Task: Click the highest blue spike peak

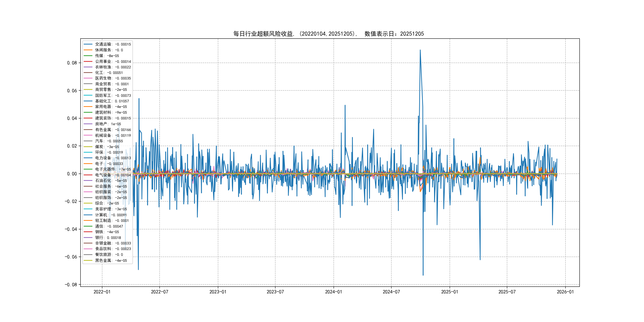Action: (x=420, y=50)
